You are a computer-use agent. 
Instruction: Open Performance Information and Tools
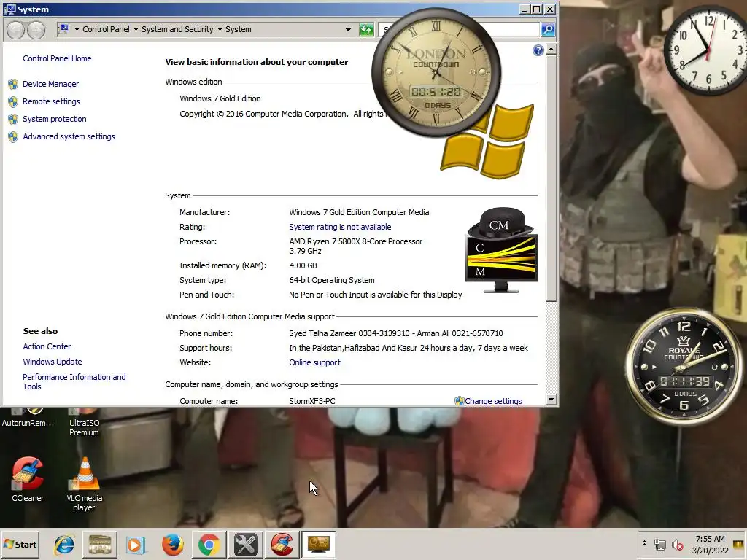[74, 382]
